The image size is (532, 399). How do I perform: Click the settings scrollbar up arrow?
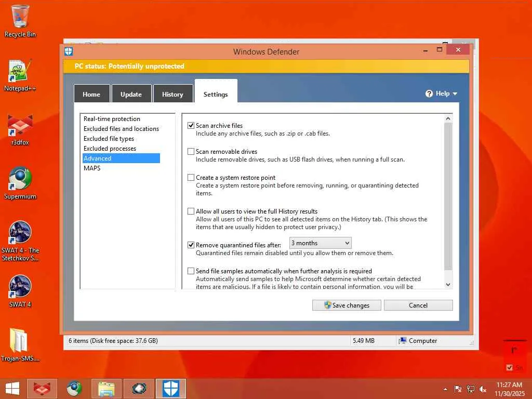coord(448,118)
